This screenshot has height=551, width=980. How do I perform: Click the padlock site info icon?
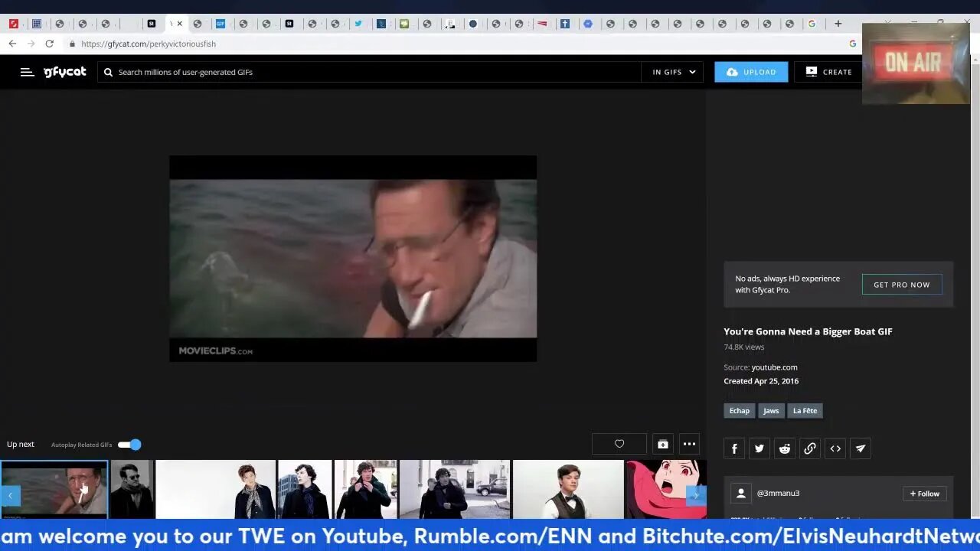click(x=72, y=44)
